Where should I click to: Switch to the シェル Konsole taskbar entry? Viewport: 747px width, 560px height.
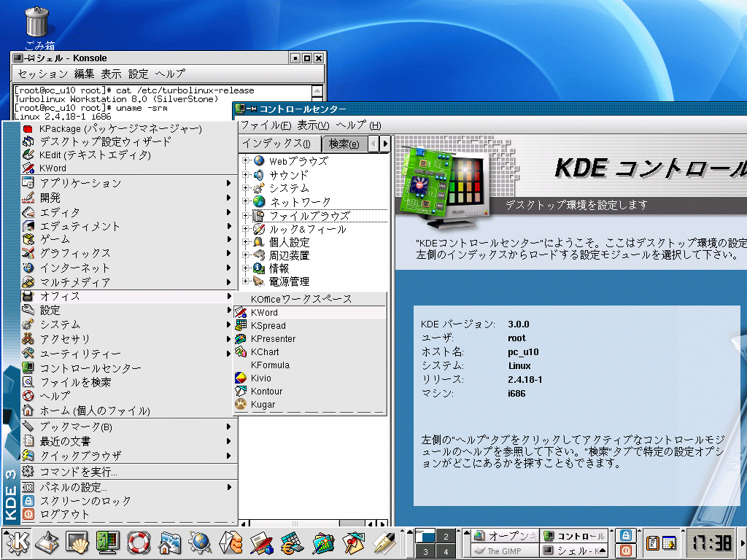575,551
